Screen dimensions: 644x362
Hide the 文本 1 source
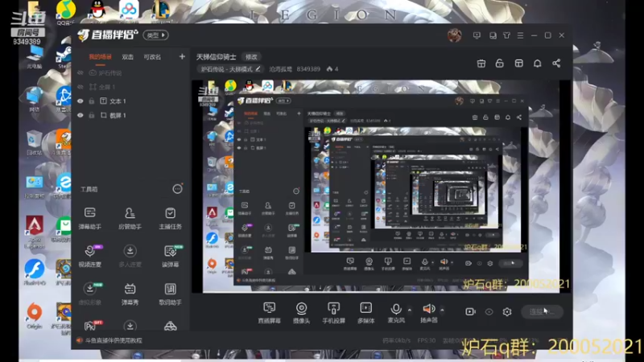click(80, 101)
